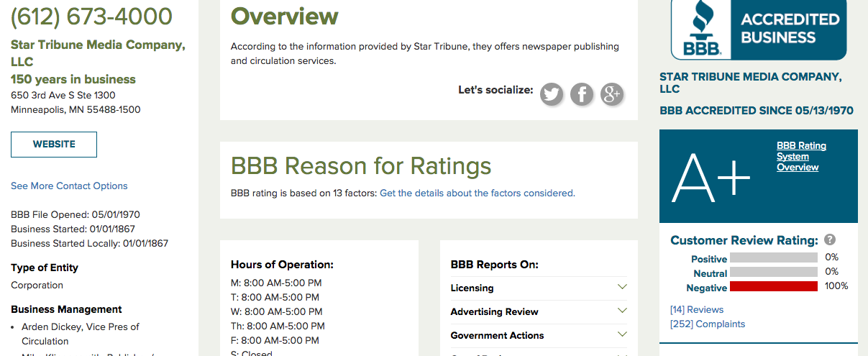View the 252 Complaints link

pos(708,324)
